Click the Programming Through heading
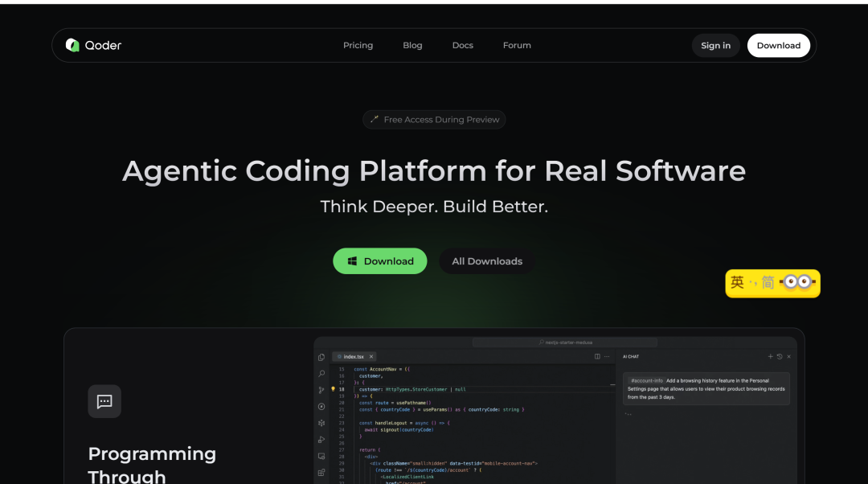This screenshot has width=868, height=484. 152,466
